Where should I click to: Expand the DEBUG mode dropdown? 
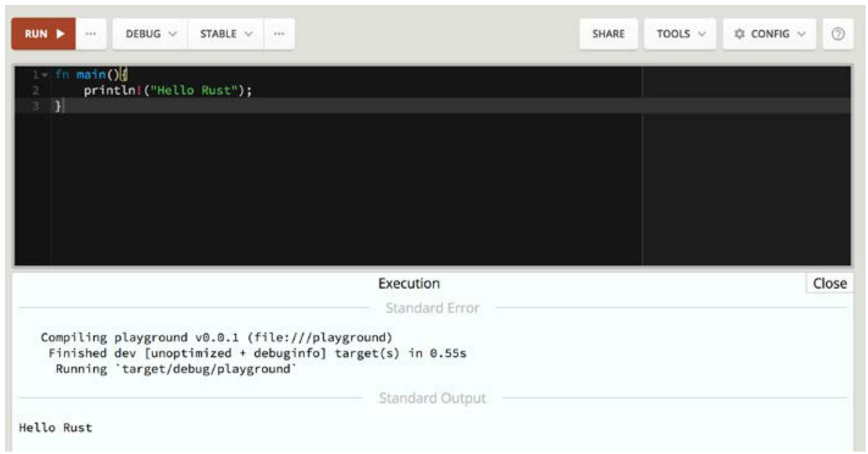click(150, 34)
